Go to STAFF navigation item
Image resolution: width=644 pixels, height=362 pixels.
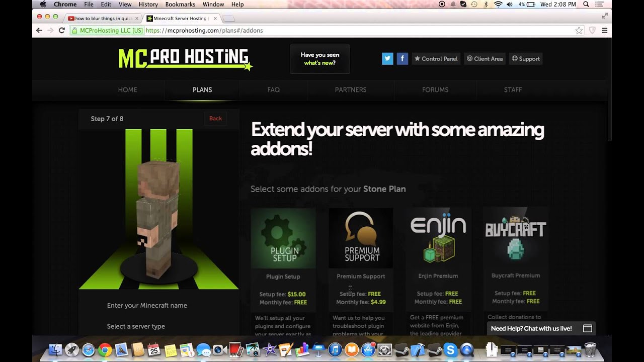[x=513, y=89]
